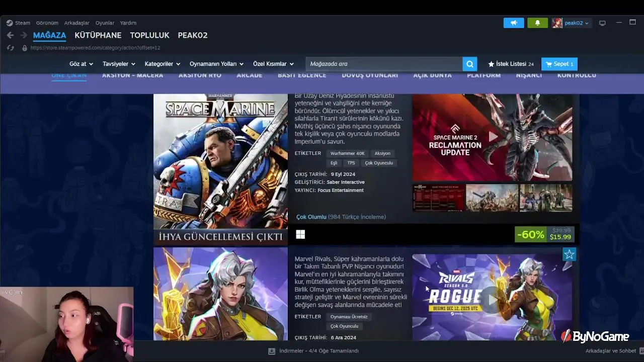Click the Eşli tag
The image size is (644, 362).
coord(334,163)
